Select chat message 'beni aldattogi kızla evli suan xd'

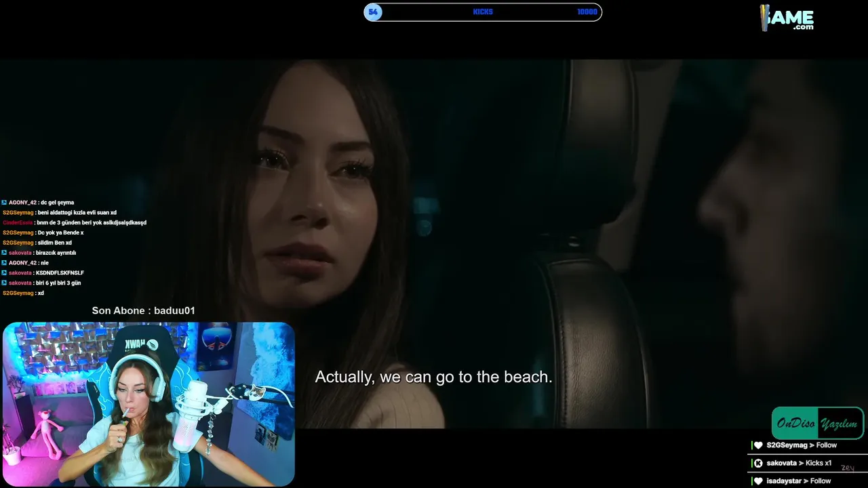(77, 213)
